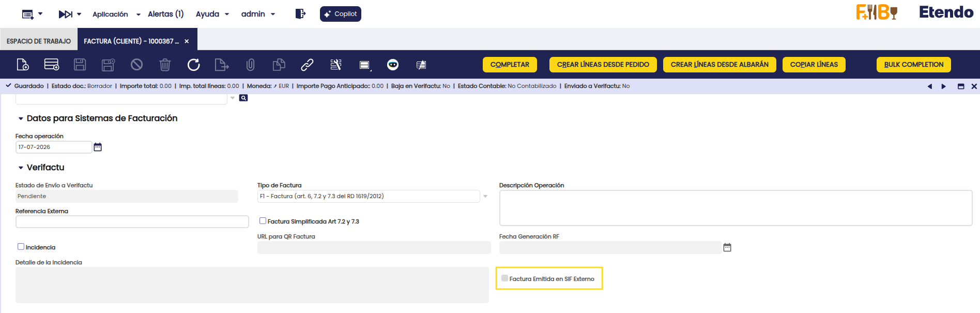
Task: Save the current invoice record
Action: [x=80, y=65]
